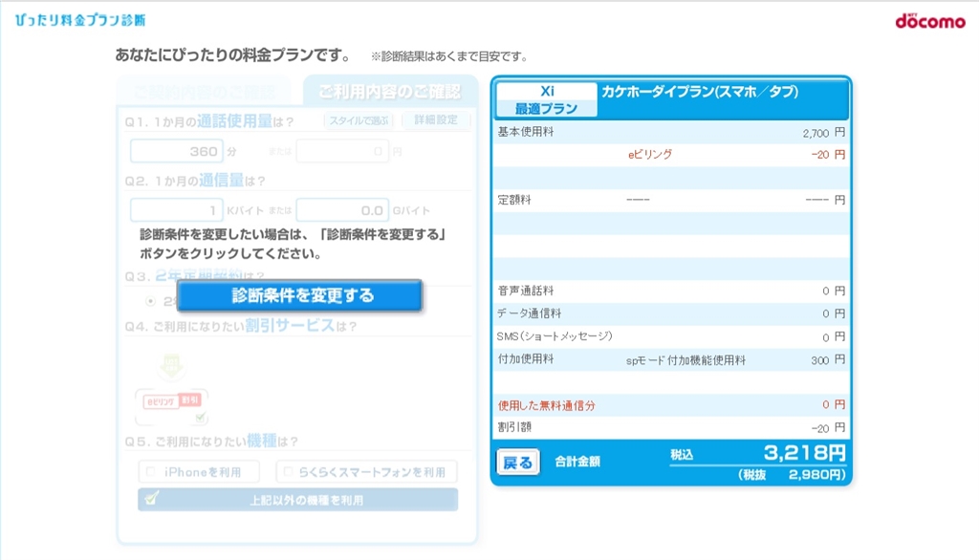Image resolution: width=979 pixels, height=560 pixels.
Task: Focus the Kバイト data volume field
Action: pos(177,210)
